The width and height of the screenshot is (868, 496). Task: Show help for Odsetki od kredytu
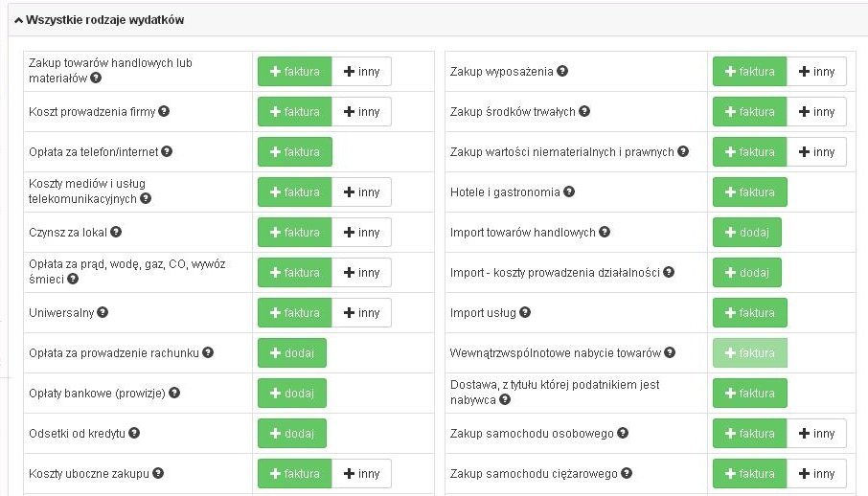pyautogui.click(x=135, y=433)
